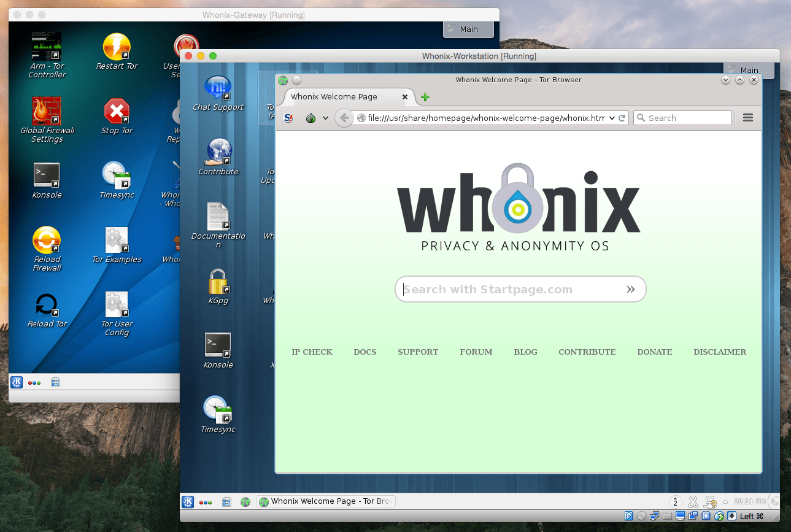The width and height of the screenshot is (791, 532).
Task: Open Tor Examples on Gateway desktop
Action: pyautogui.click(x=117, y=241)
